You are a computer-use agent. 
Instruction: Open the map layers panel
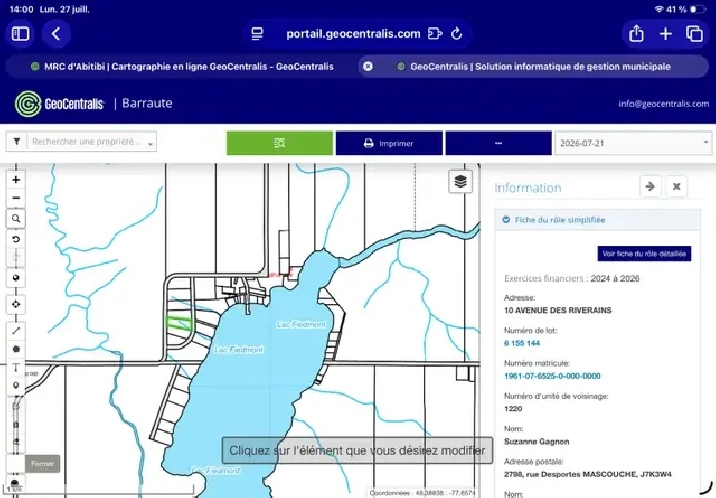[460, 182]
